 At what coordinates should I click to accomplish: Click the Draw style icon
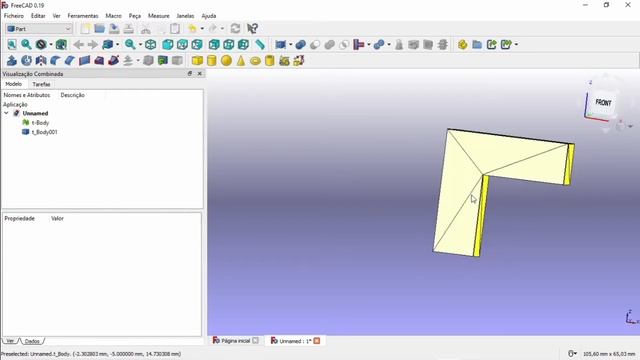pyautogui.click(x=41, y=44)
